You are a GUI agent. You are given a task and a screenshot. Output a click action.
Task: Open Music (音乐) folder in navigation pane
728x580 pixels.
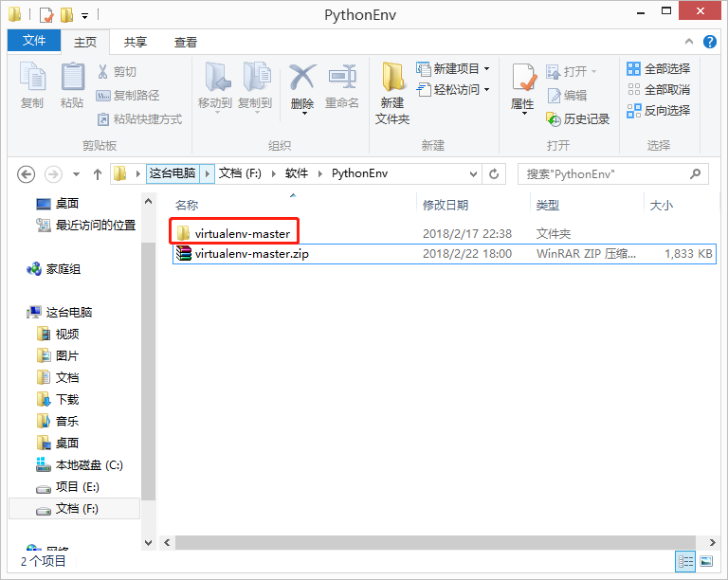tap(59, 422)
